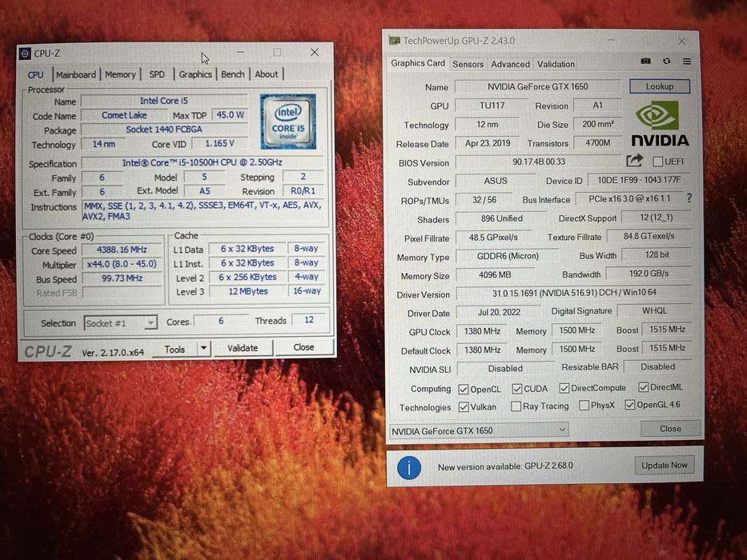Open the Validation tab in GPU-Z
Screen dimensions: 747x560
point(556,64)
